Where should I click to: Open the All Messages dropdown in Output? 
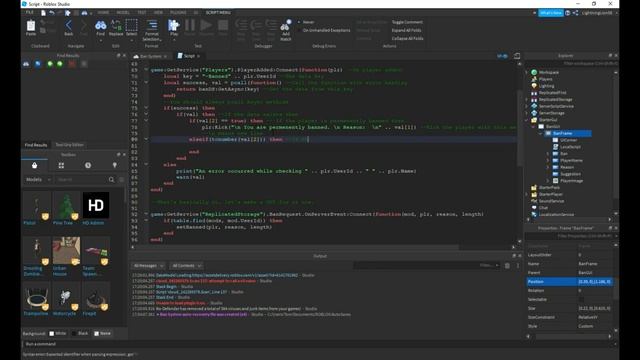click(x=148, y=266)
